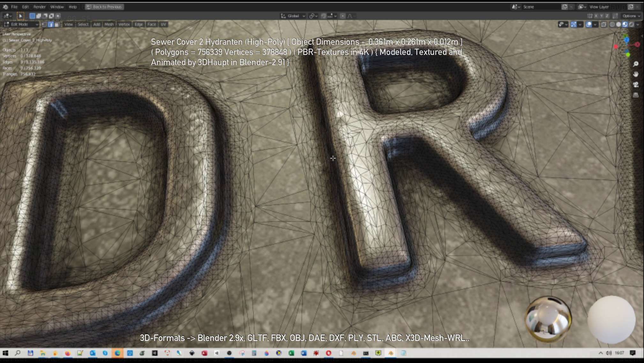Screen dimensions: 644x363
Task: Open the Render menu
Action: click(40, 7)
